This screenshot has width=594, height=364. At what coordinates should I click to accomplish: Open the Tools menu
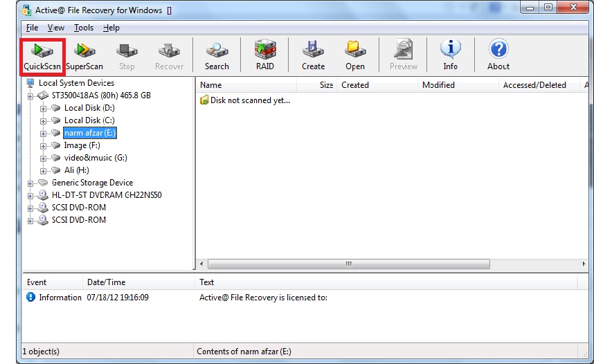pos(83,28)
